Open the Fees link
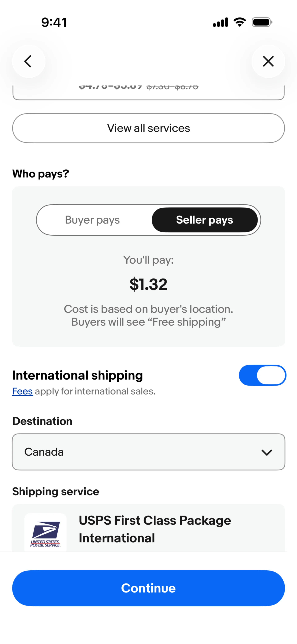This screenshot has height=644, width=297. (22, 391)
